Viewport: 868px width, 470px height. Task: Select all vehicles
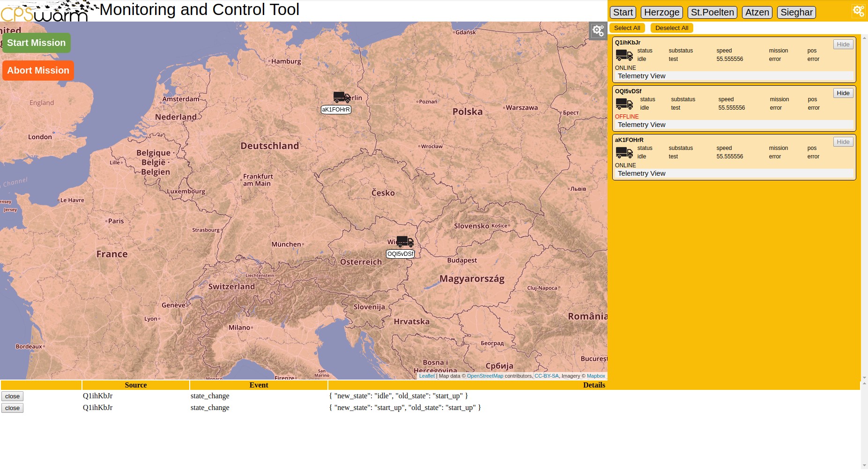tap(627, 28)
